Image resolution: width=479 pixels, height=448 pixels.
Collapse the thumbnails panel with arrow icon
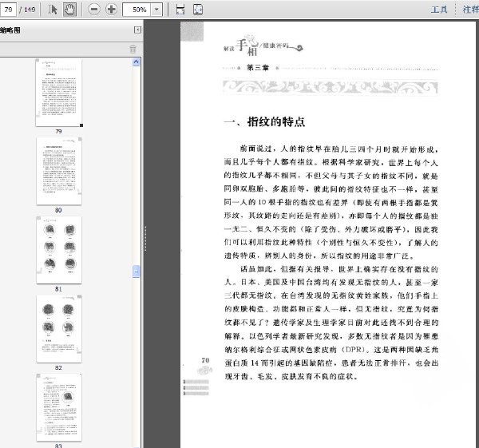(x=137, y=30)
